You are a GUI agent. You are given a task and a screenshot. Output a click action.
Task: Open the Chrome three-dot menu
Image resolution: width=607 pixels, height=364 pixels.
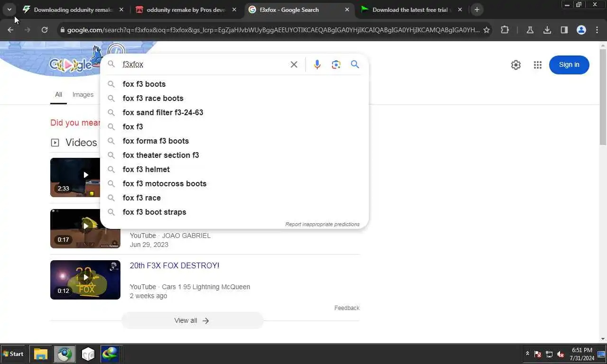point(598,30)
